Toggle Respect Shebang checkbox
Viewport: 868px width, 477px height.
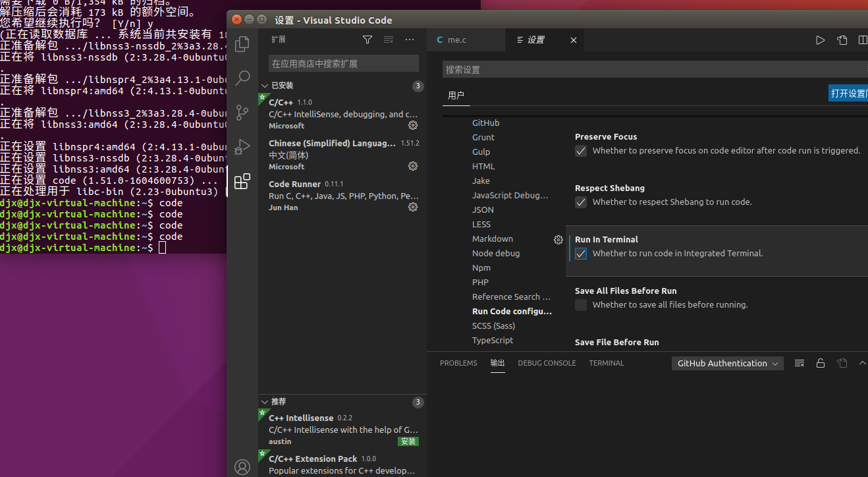pyautogui.click(x=581, y=202)
